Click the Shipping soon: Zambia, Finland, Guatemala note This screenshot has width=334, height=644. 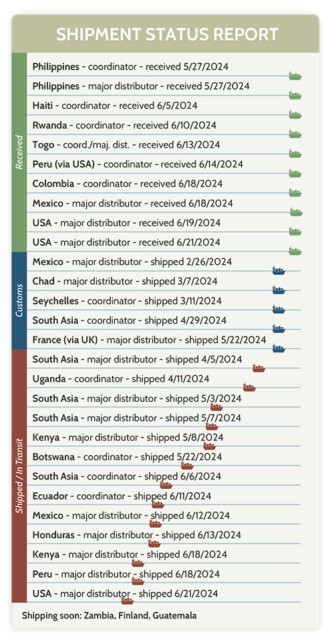tap(109, 615)
